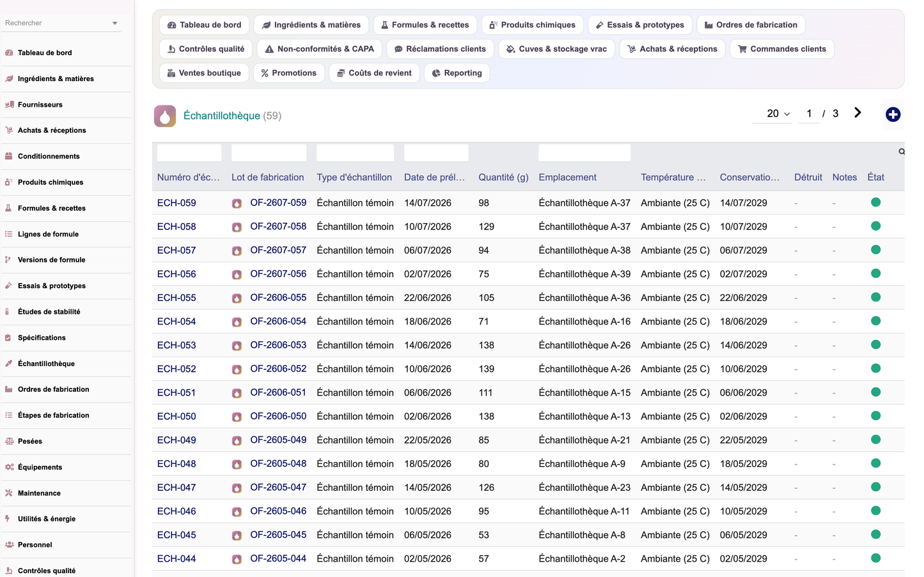Open Essais & prototypes top tab
Viewport: 924px width, 577px height.
click(639, 25)
